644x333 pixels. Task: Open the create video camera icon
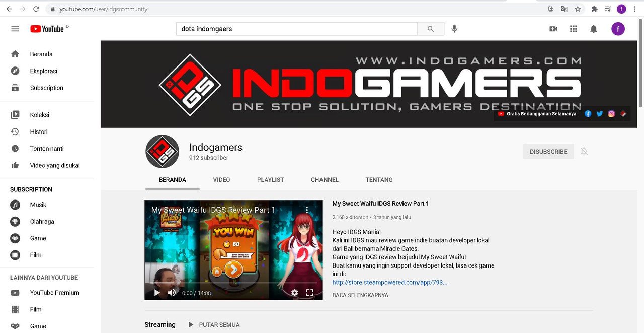pos(553,29)
